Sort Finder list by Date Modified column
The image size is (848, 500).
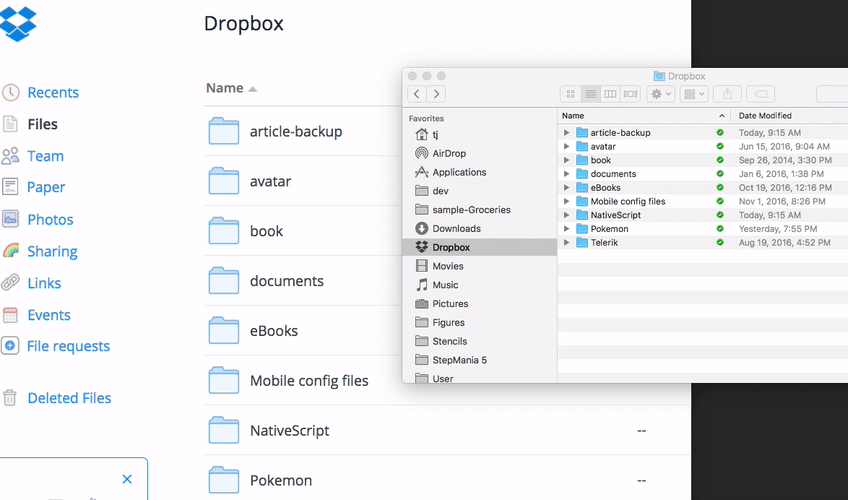tap(765, 116)
